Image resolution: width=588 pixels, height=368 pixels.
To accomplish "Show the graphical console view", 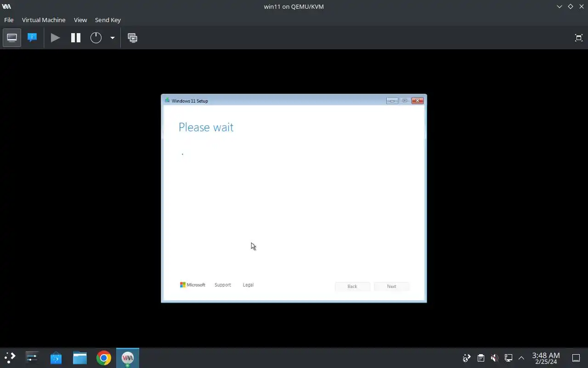I will (x=12, y=38).
